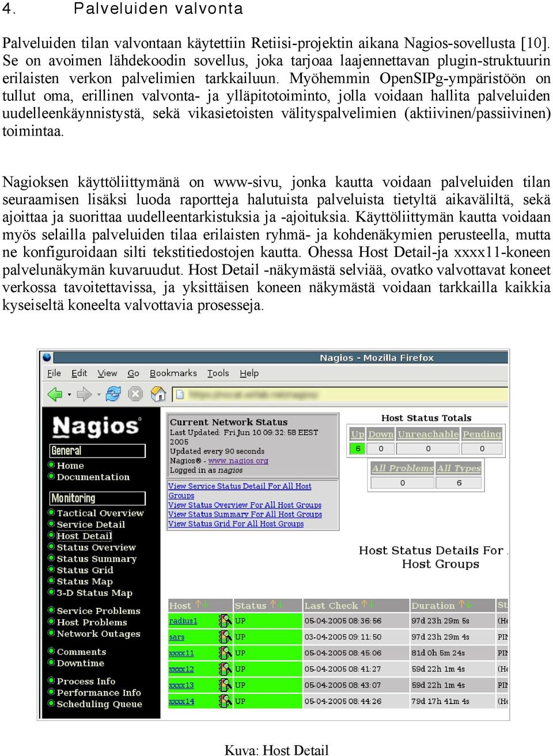Viewport: 553px width, 756px height.
Task: Open the File menu
Action: point(54,373)
